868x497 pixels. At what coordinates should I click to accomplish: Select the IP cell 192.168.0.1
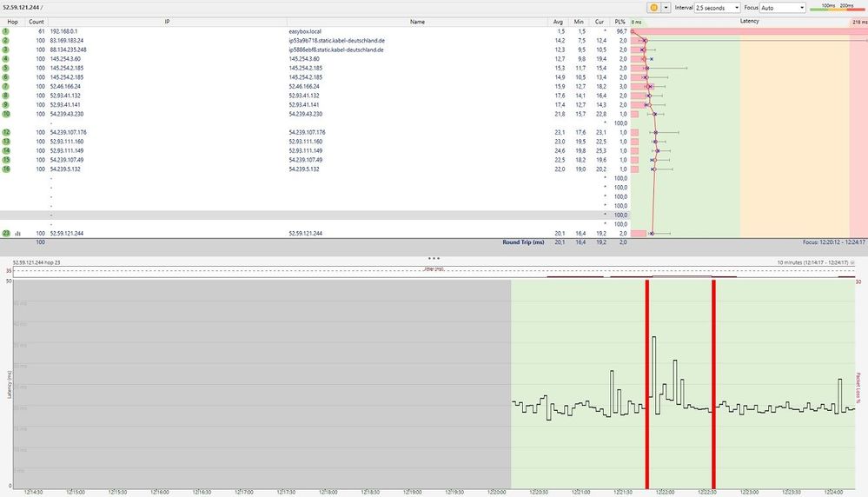(x=63, y=31)
